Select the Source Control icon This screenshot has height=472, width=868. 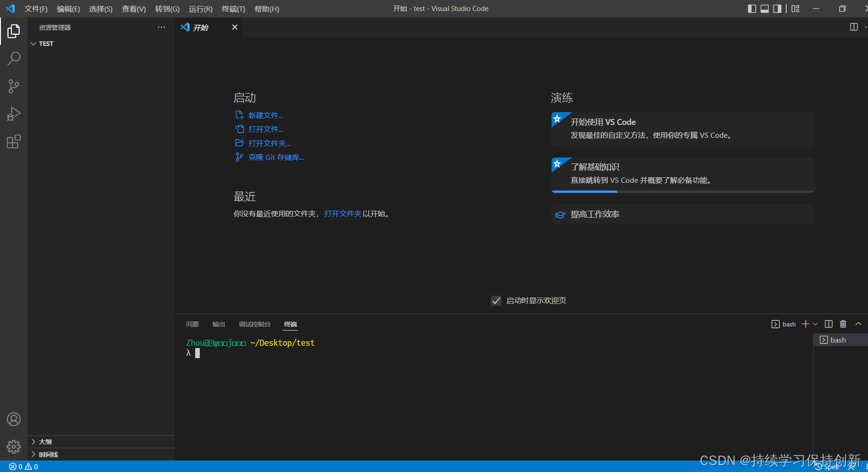coord(14,86)
